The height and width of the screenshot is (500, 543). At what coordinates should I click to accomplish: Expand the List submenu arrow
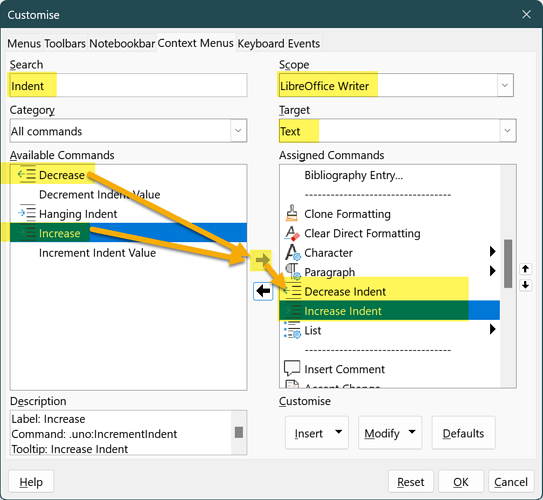[x=492, y=329]
